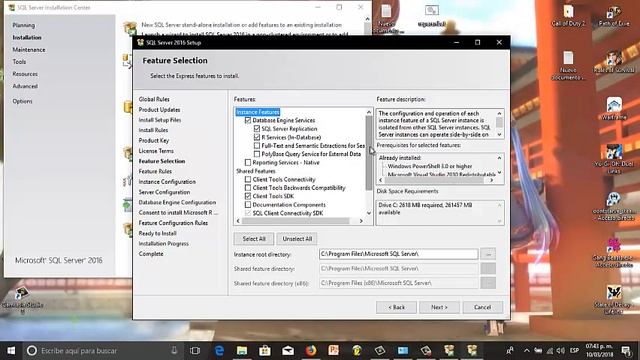Check Full-Text and Semantic Extractions feature
Screen dimensions: 640x360
click(x=257, y=146)
